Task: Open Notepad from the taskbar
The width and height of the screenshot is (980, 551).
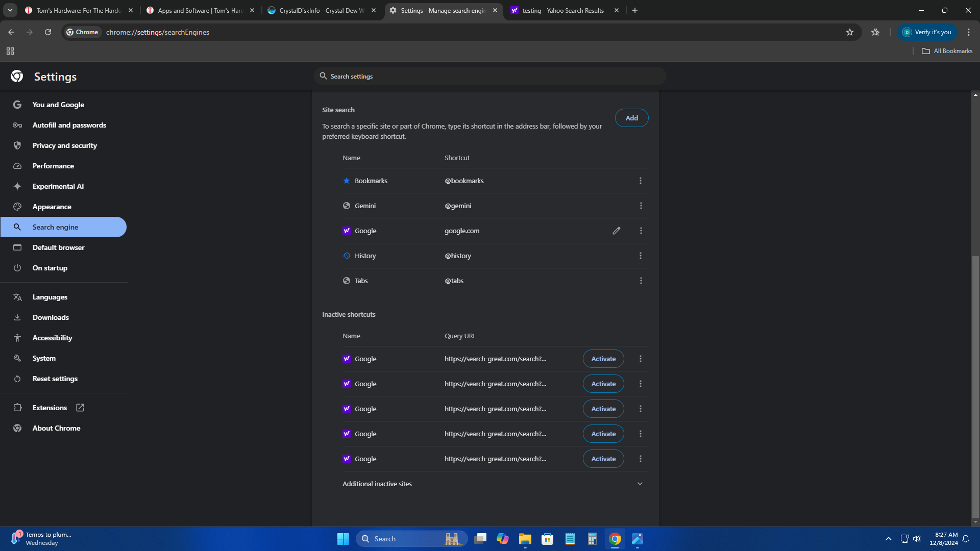Action: pos(570,539)
